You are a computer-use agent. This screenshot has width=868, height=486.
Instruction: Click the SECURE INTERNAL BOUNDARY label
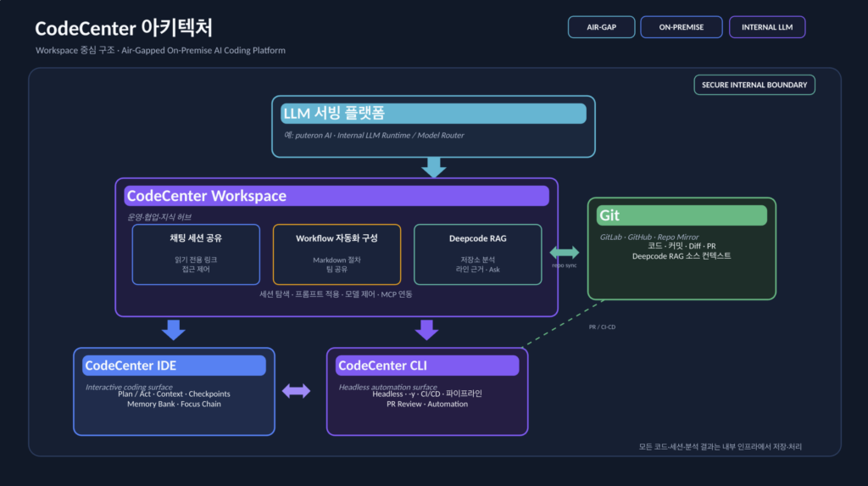point(754,85)
